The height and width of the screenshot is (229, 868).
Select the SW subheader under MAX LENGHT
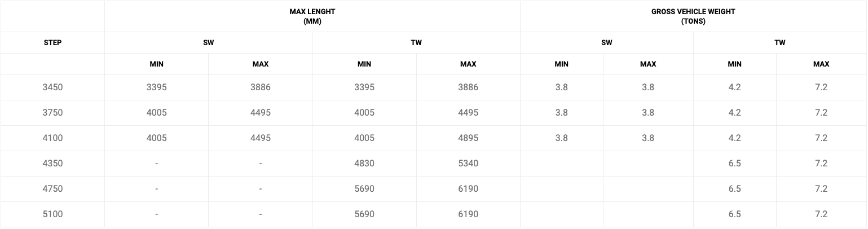(x=208, y=42)
